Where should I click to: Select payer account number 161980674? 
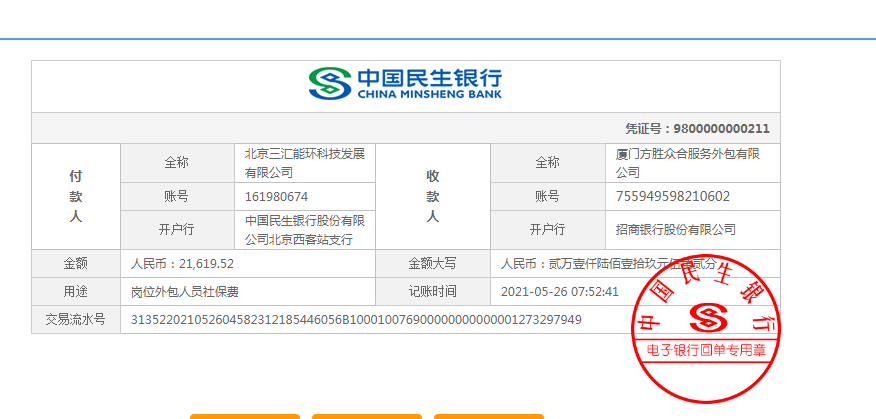pos(276,197)
